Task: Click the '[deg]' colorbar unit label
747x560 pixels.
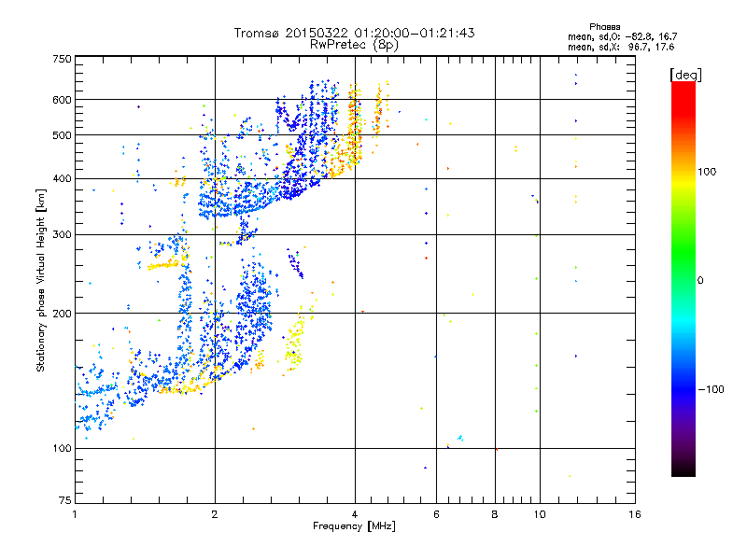Action: click(x=685, y=75)
